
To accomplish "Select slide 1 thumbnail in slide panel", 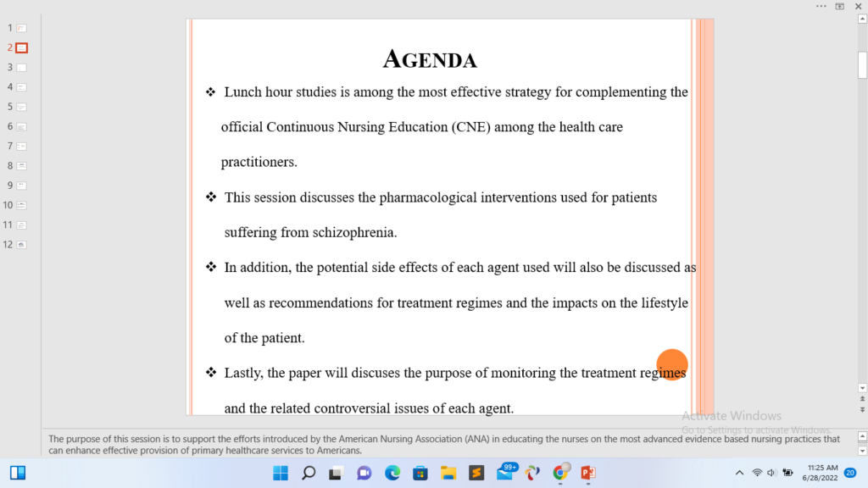I will (21, 28).
